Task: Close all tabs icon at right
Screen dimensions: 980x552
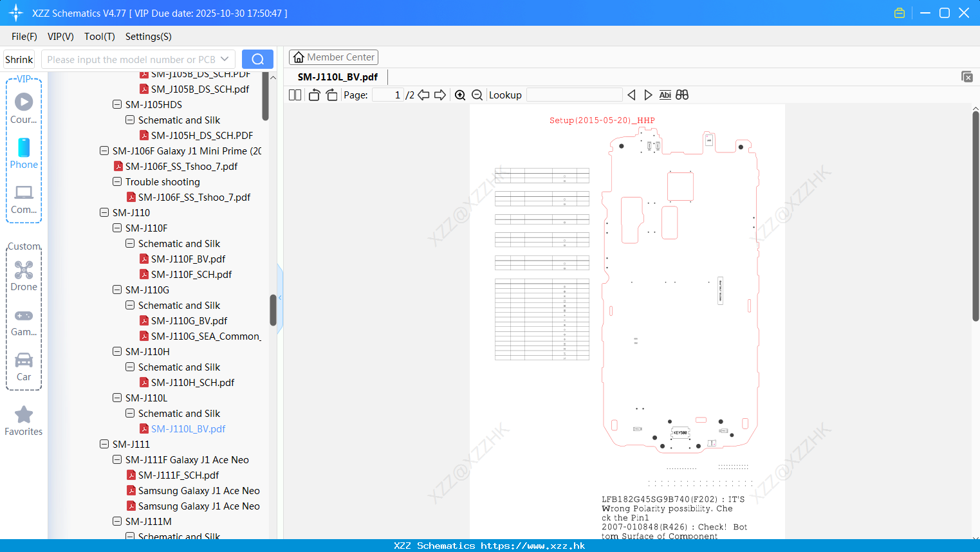Action: pos(967,77)
